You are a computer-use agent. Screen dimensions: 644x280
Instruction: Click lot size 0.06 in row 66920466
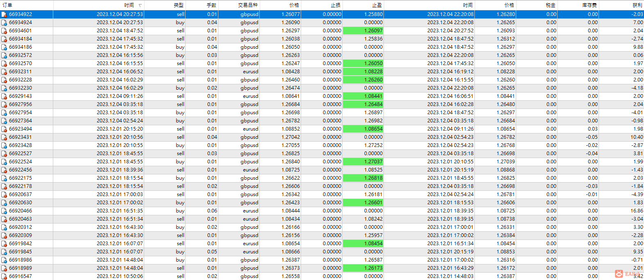[212, 211]
